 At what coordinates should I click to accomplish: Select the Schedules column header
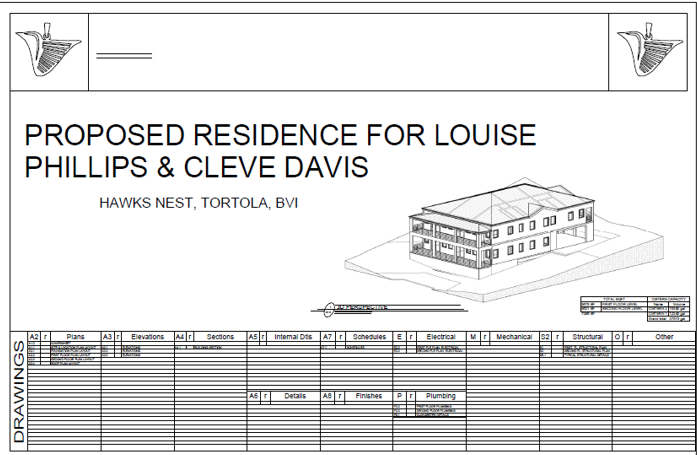click(x=368, y=337)
